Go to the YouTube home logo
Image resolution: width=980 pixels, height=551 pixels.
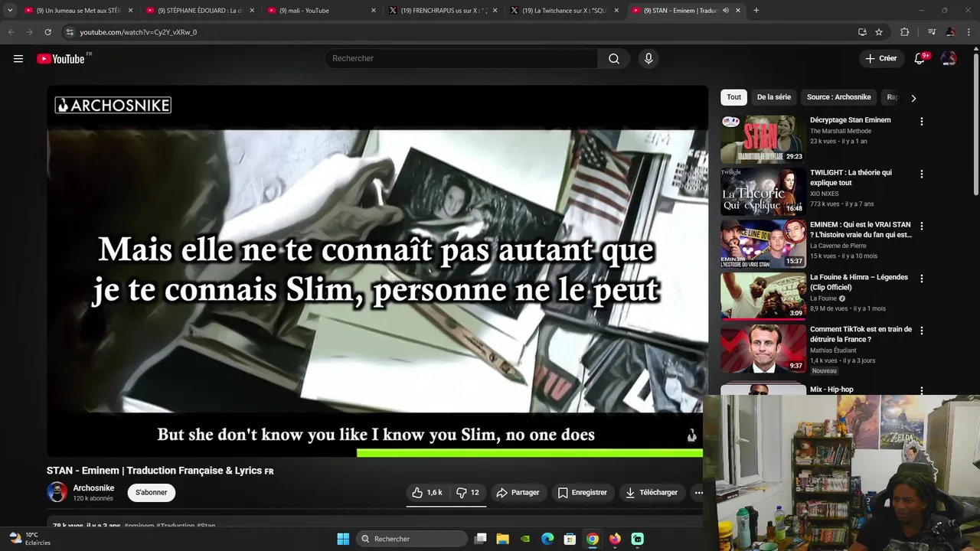[61, 59]
